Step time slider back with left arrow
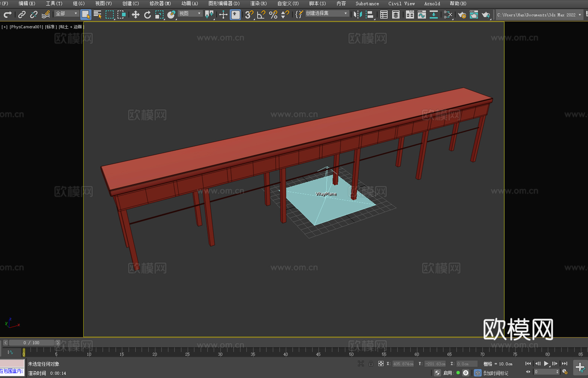This screenshot has height=378, width=588. pyautogui.click(x=6, y=343)
